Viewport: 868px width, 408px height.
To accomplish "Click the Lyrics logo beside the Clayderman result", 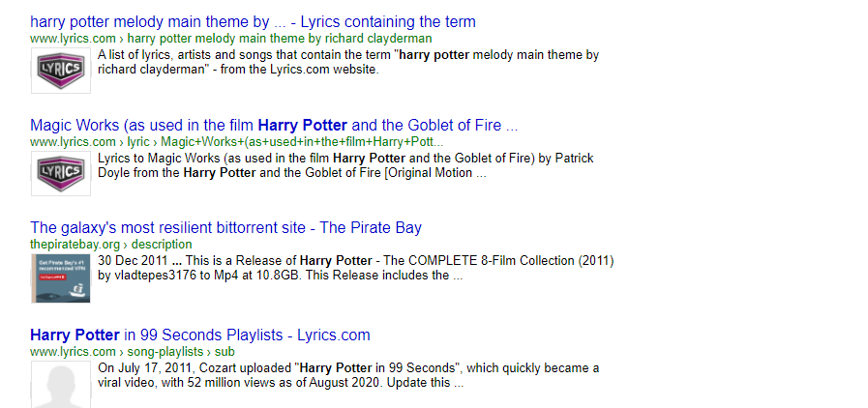I will tap(61, 71).
